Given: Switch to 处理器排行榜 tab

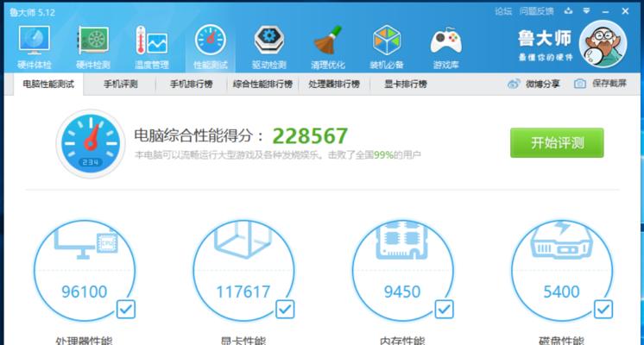Looking at the screenshot, I should [x=334, y=85].
